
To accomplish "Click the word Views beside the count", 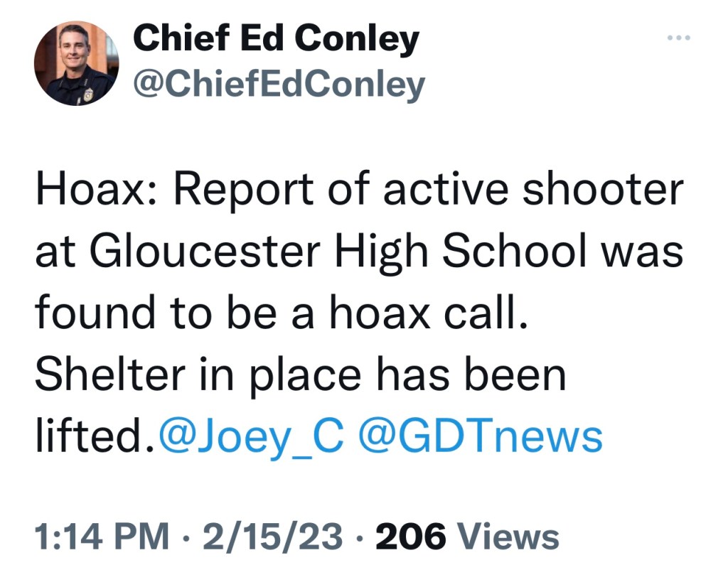I will coord(508,536).
